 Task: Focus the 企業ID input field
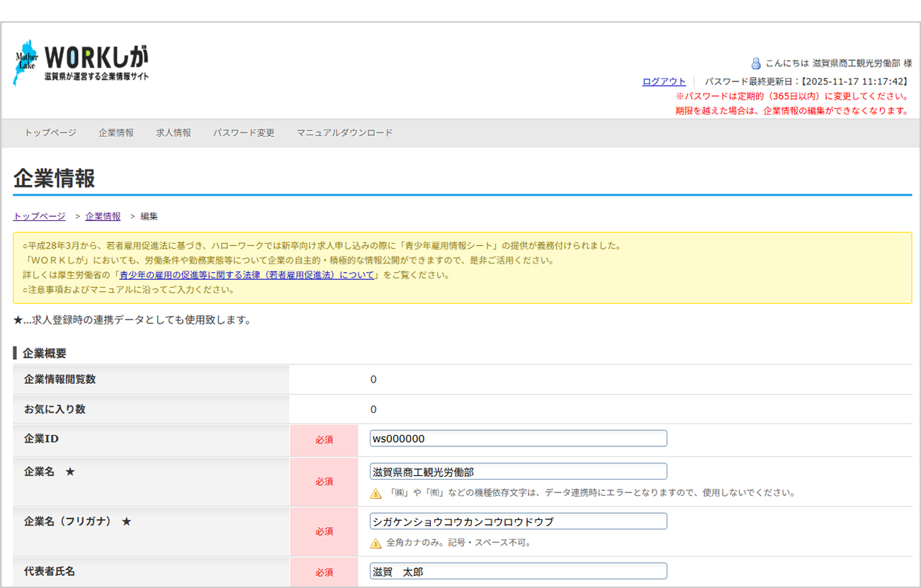(518, 439)
